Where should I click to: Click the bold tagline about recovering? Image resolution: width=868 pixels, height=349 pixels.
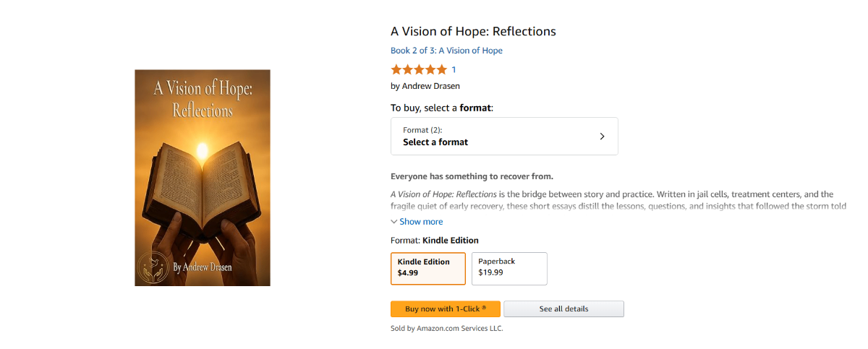coord(472,176)
